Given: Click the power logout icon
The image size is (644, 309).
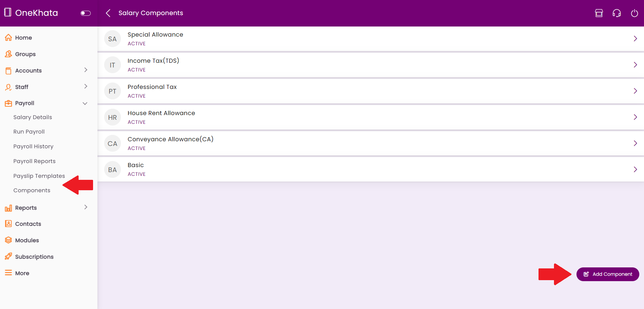Looking at the screenshot, I should (x=635, y=13).
